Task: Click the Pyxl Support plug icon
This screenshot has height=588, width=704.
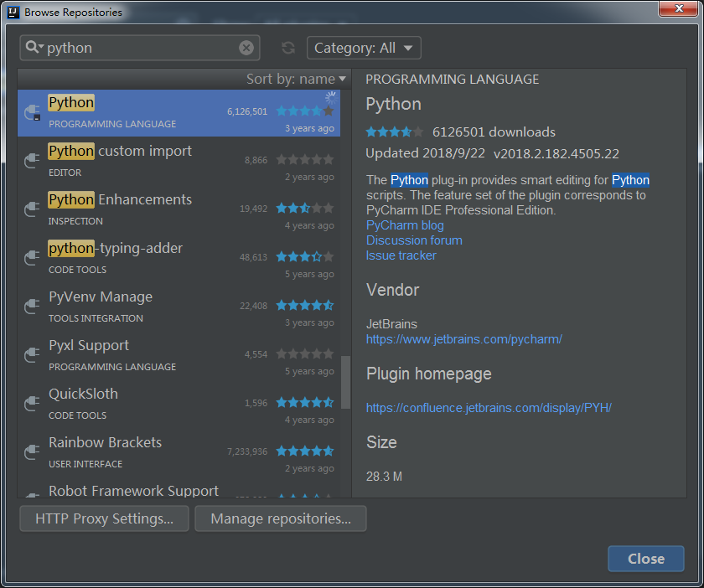Action: 33,355
